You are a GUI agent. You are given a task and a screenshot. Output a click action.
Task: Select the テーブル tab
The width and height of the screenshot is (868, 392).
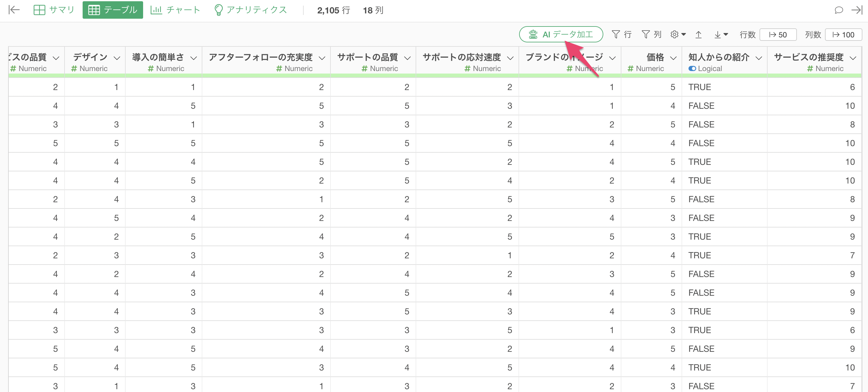tap(113, 10)
